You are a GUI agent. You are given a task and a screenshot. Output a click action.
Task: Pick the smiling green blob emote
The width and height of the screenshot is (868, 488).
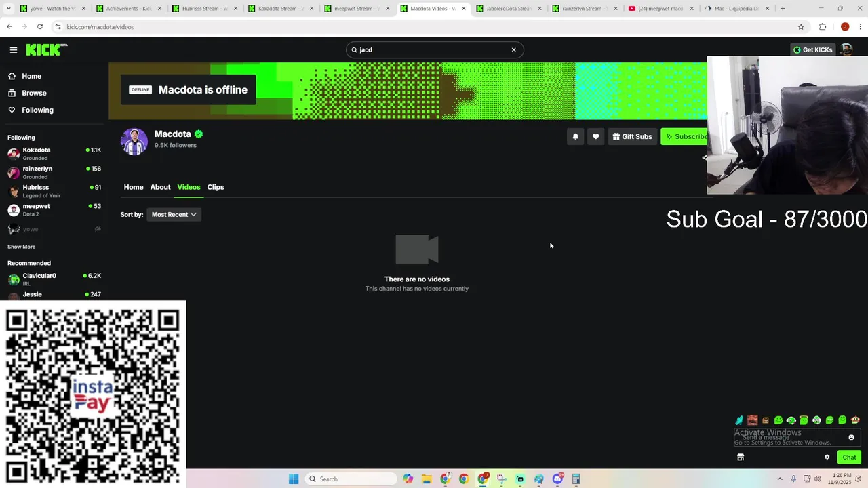coord(778,420)
